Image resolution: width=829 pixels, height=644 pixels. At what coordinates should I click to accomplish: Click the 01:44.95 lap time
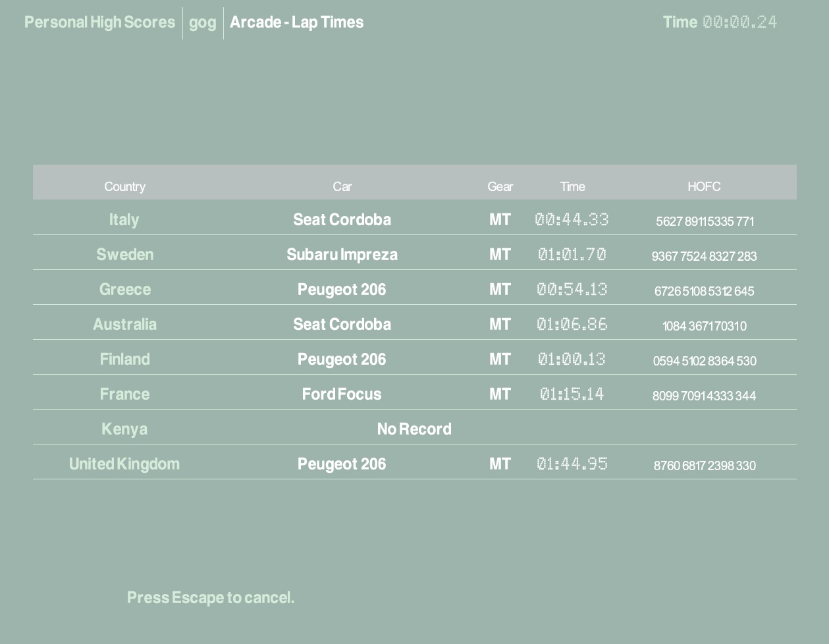point(572,464)
